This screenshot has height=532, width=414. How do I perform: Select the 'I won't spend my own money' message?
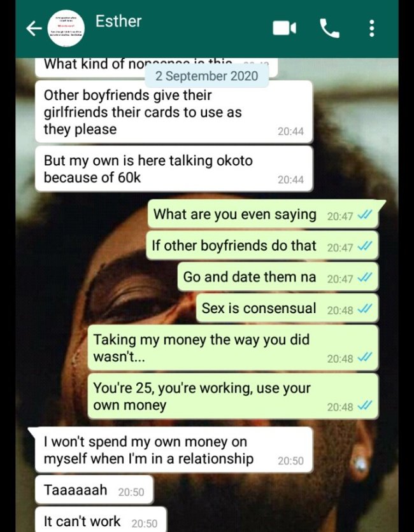pos(172,450)
